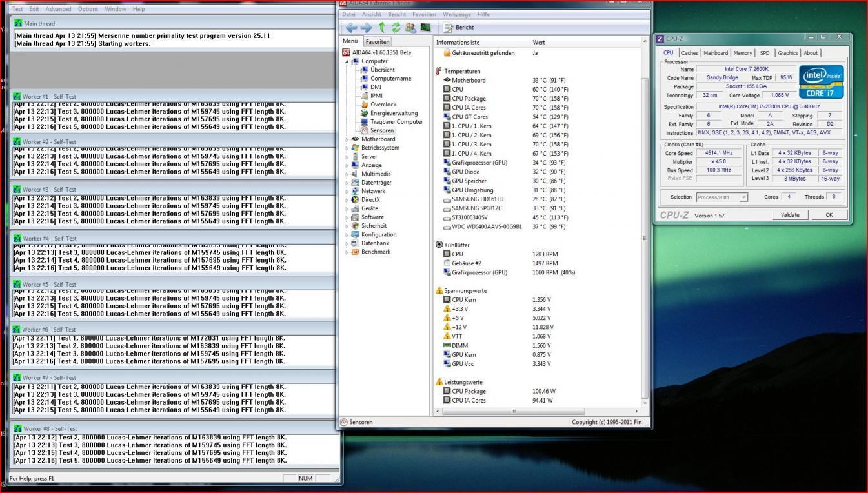The height and width of the screenshot is (493, 868).
Task: Go back in AIDA64 navigation toolbar
Action: pos(351,27)
